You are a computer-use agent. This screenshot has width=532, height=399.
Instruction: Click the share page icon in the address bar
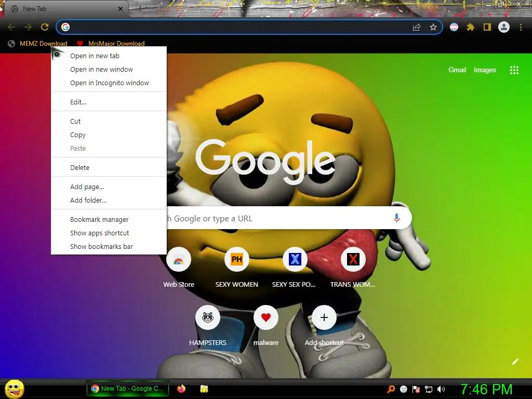(x=417, y=27)
